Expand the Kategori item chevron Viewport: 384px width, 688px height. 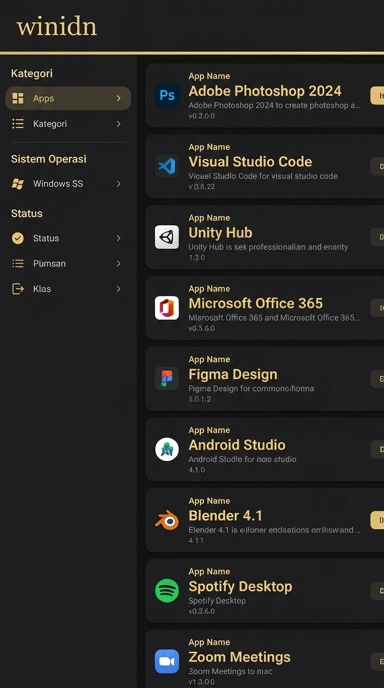point(118,124)
